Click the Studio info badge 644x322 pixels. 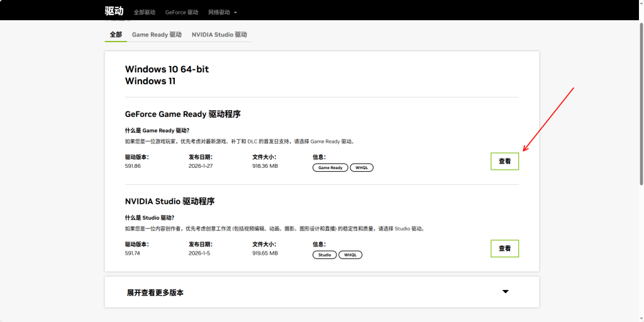point(325,255)
